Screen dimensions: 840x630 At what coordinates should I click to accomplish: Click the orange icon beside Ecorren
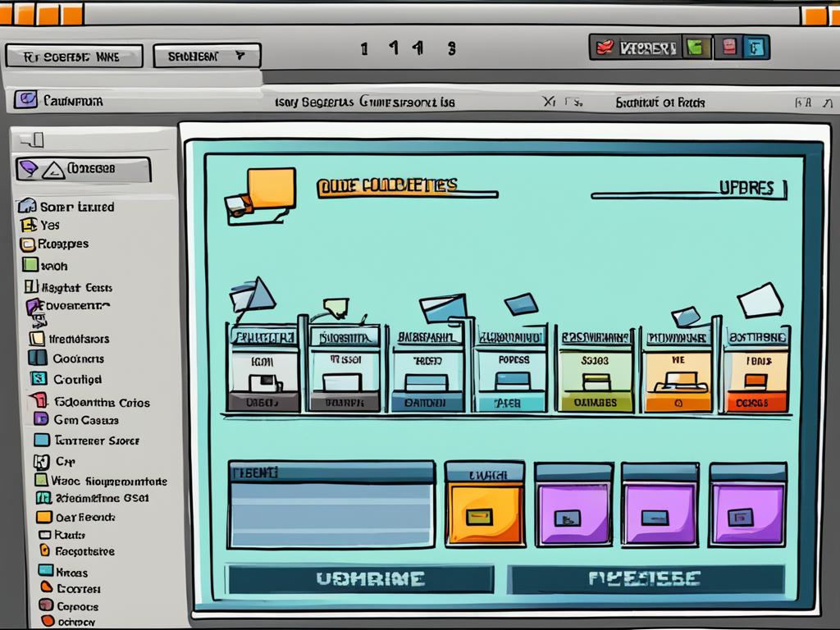[47, 587]
